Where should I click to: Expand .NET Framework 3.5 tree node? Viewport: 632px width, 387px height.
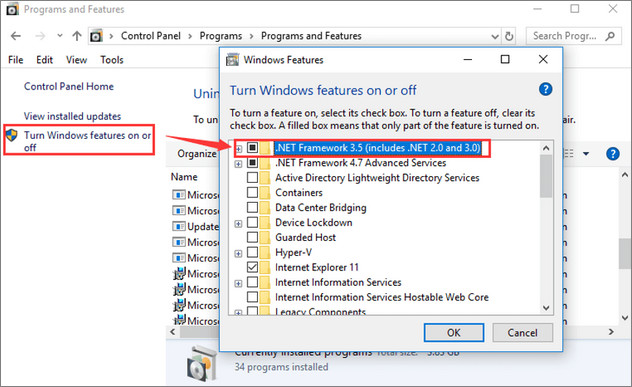pos(239,149)
